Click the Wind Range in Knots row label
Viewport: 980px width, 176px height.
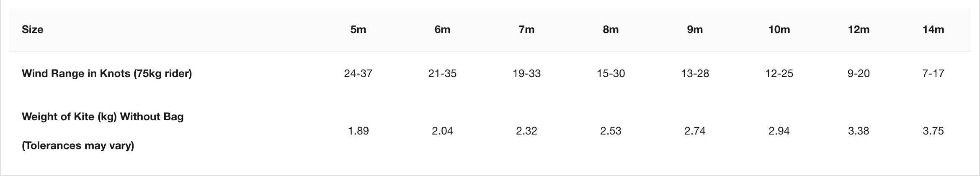tap(107, 74)
